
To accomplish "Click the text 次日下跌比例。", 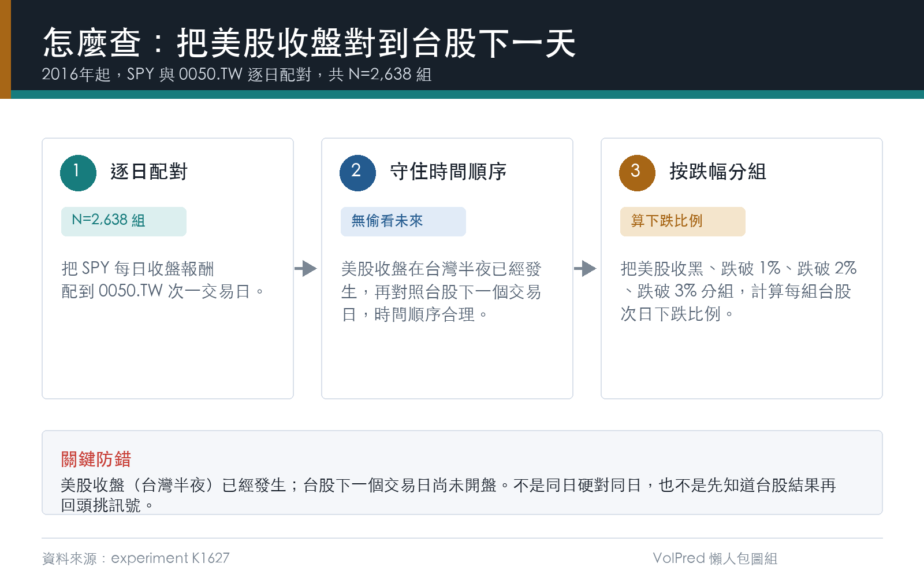I will [677, 314].
